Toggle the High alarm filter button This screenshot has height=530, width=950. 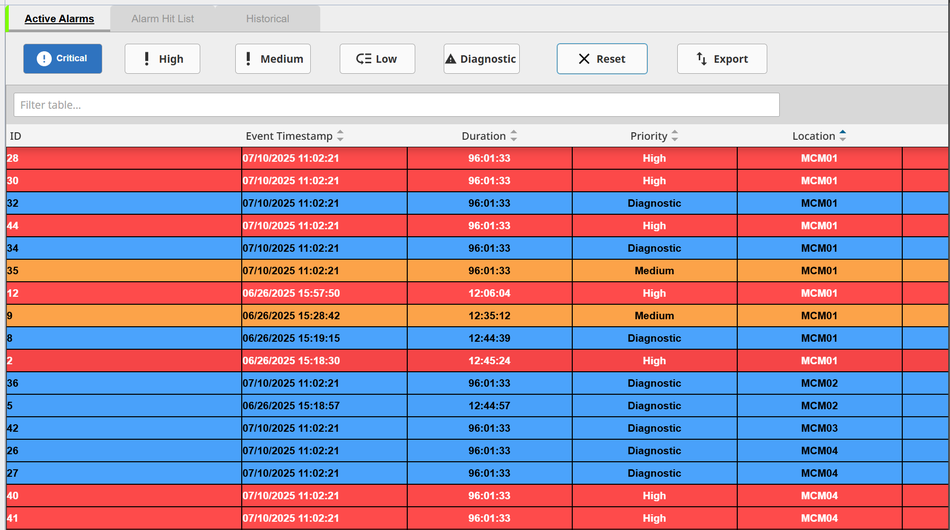click(x=162, y=59)
